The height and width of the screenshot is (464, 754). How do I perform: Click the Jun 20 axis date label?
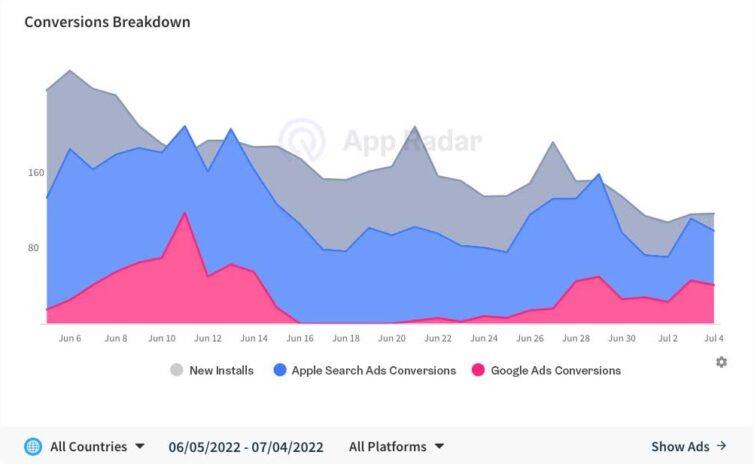392,338
